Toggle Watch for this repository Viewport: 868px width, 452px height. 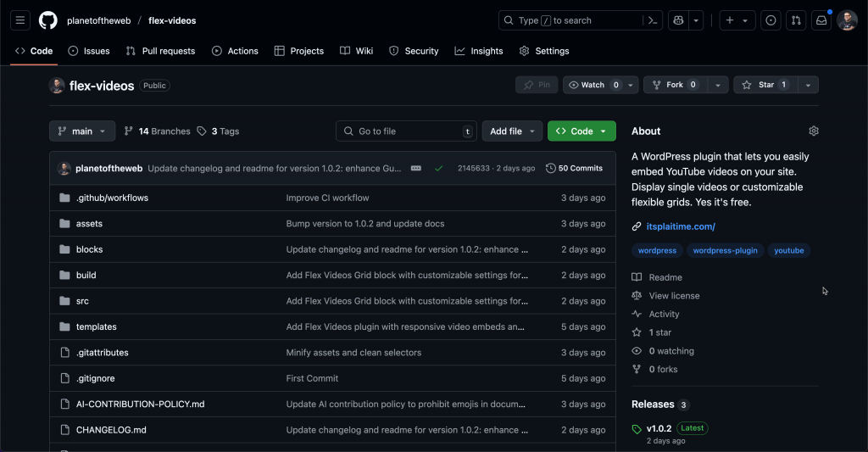click(x=593, y=85)
